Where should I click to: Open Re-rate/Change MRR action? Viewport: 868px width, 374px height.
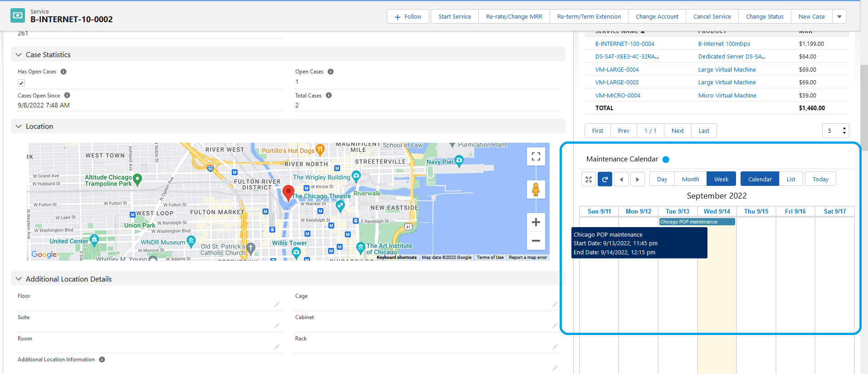tap(514, 17)
